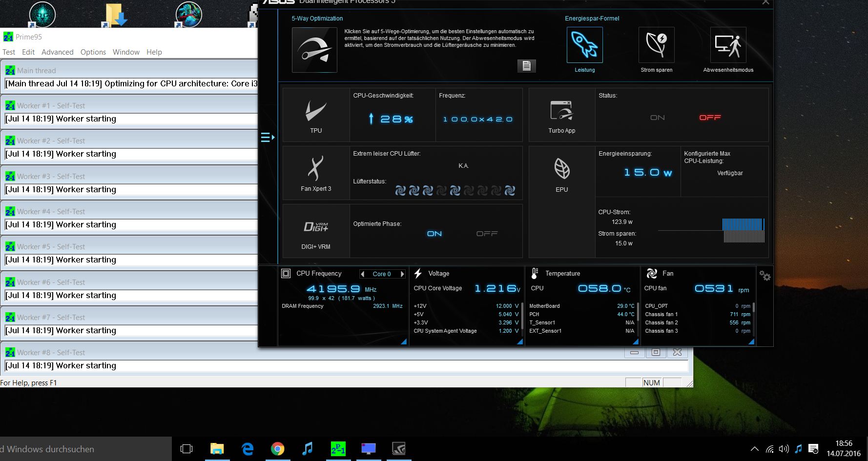Open the Action Center notification icon
The width and height of the screenshot is (868, 461).
click(x=813, y=449)
